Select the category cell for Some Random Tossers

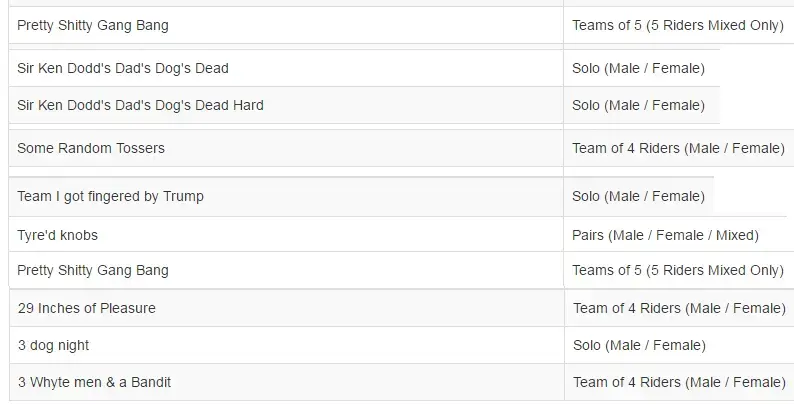[x=679, y=148]
